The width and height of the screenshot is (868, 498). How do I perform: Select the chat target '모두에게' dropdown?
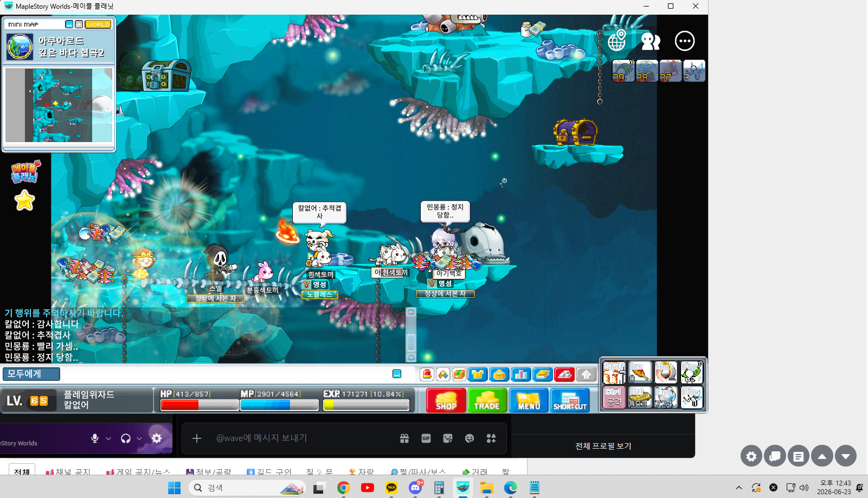click(31, 374)
